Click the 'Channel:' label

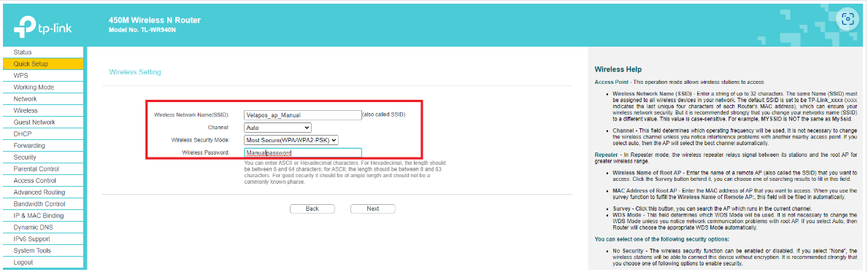(219, 127)
